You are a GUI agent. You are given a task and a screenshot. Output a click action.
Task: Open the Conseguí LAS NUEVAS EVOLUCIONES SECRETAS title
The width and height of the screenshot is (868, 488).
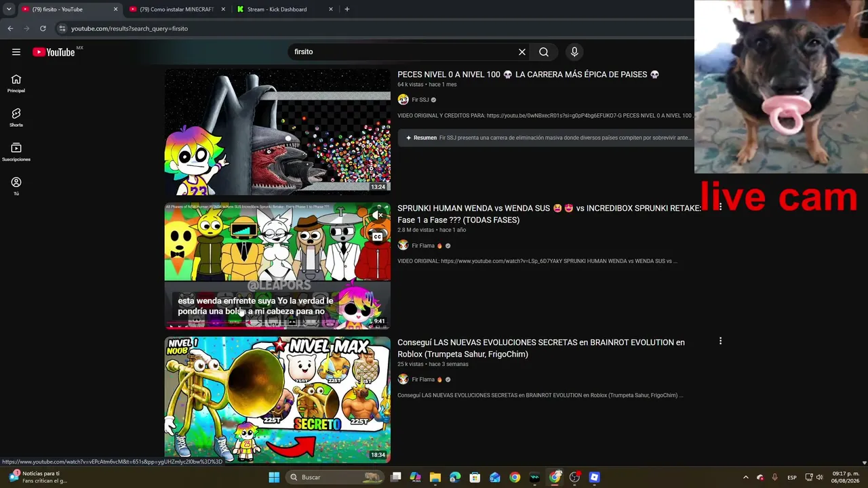coord(541,348)
